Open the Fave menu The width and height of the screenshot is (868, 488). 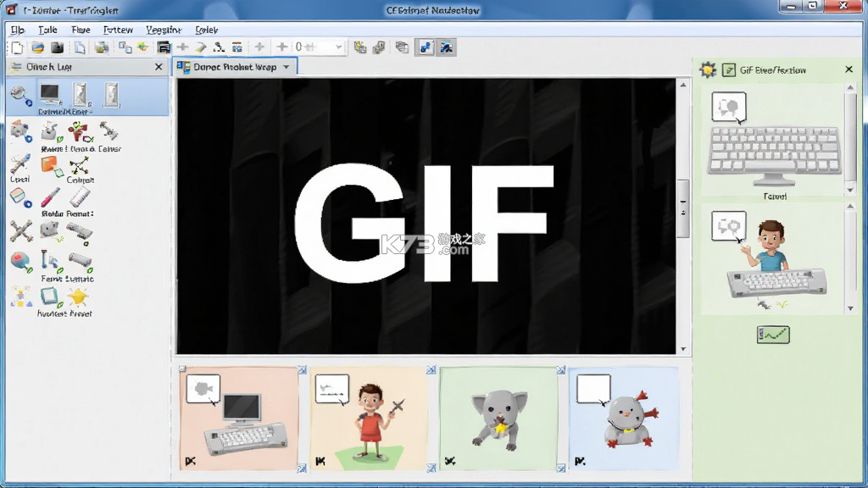(81, 30)
